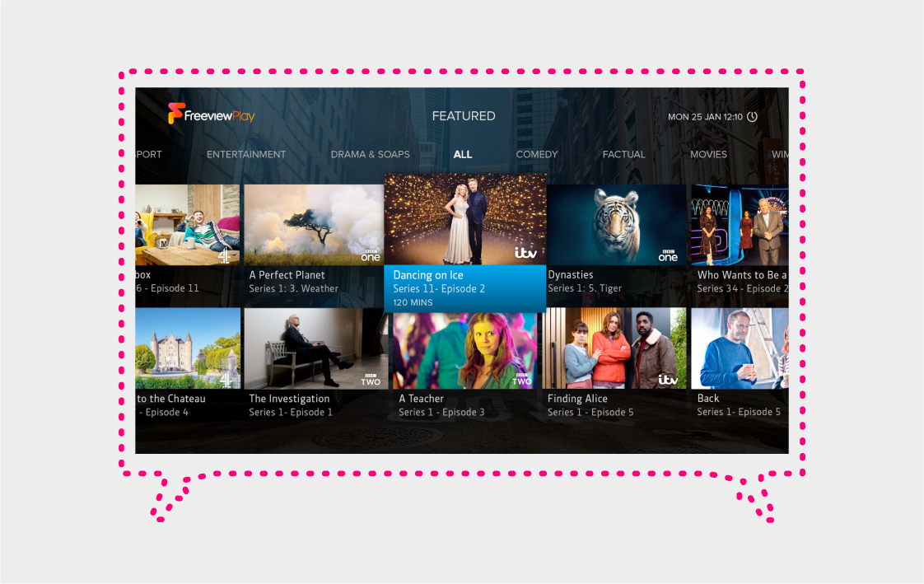Viewport: 924px width, 584px height.
Task: Click 'The Investigation' title text
Action: pos(289,399)
